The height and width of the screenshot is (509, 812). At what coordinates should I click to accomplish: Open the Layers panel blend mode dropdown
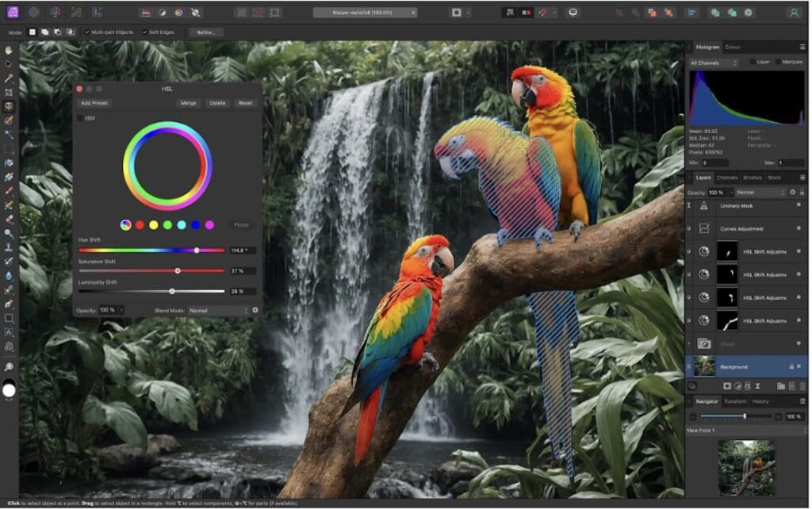click(759, 192)
